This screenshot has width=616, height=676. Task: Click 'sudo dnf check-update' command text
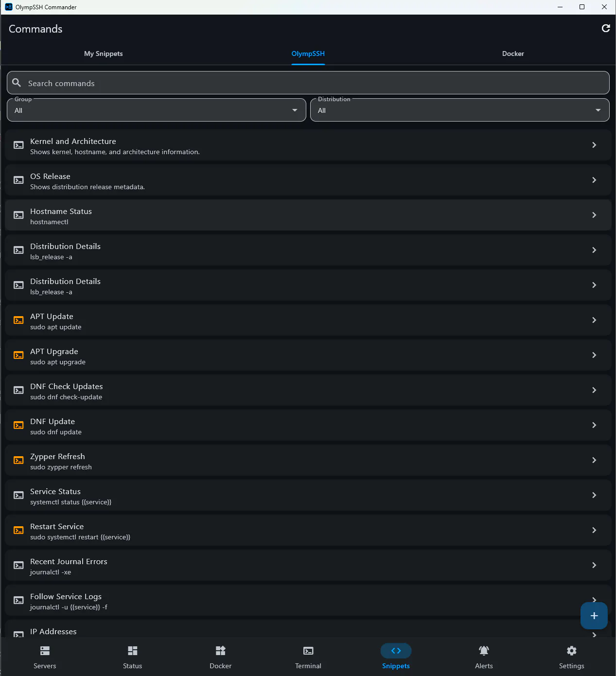(x=66, y=397)
